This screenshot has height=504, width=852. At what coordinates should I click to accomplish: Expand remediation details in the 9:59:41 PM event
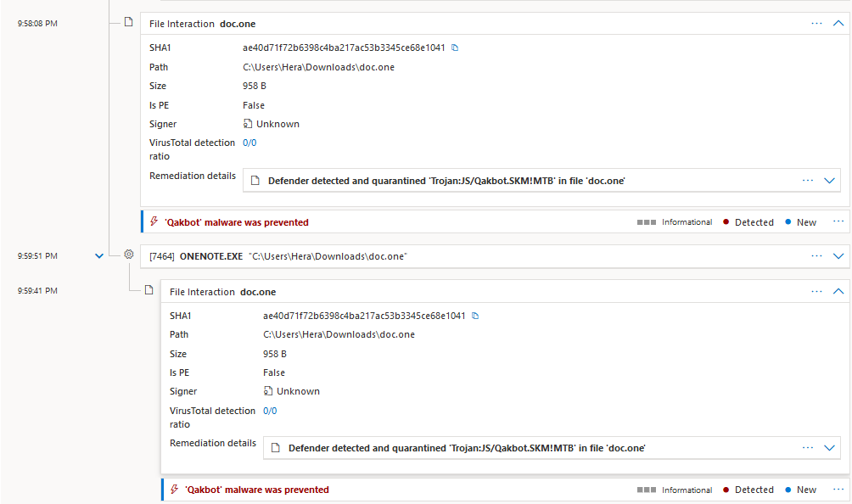coord(829,447)
